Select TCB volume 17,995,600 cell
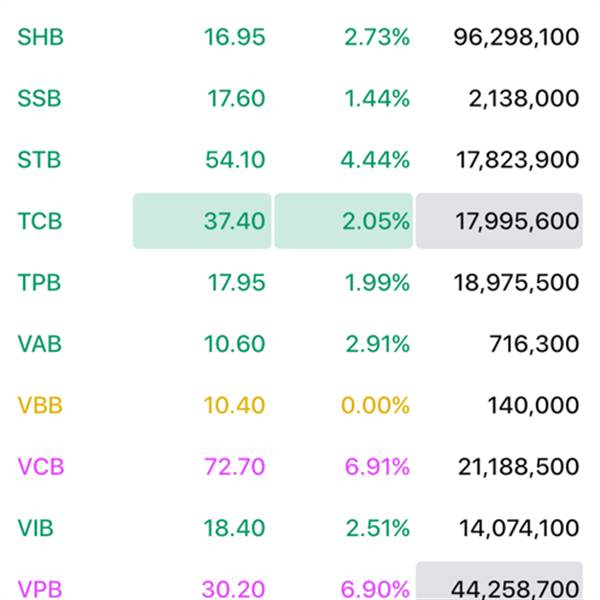This screenshot has height=600, width=600. pos(499,221)
